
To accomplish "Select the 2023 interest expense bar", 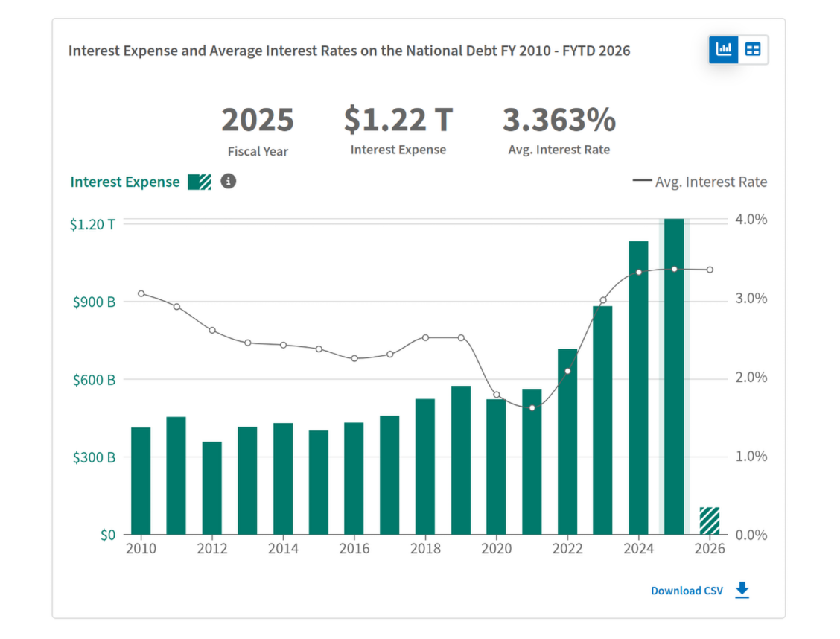I will pos(602,421).
